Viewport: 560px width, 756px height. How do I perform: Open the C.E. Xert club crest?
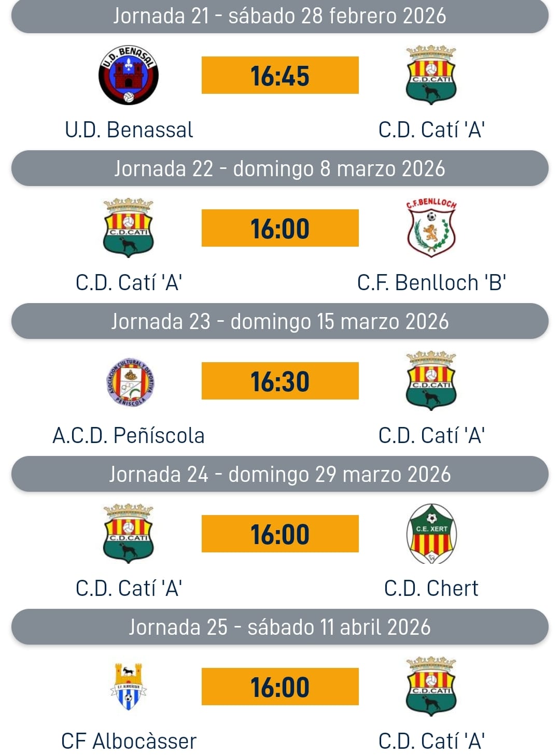tap(431, 534)
